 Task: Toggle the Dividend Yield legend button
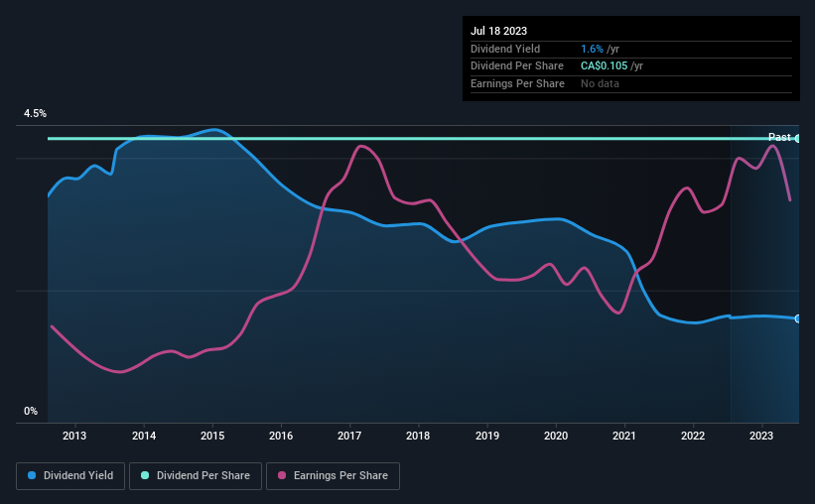[x=70, y=476]
